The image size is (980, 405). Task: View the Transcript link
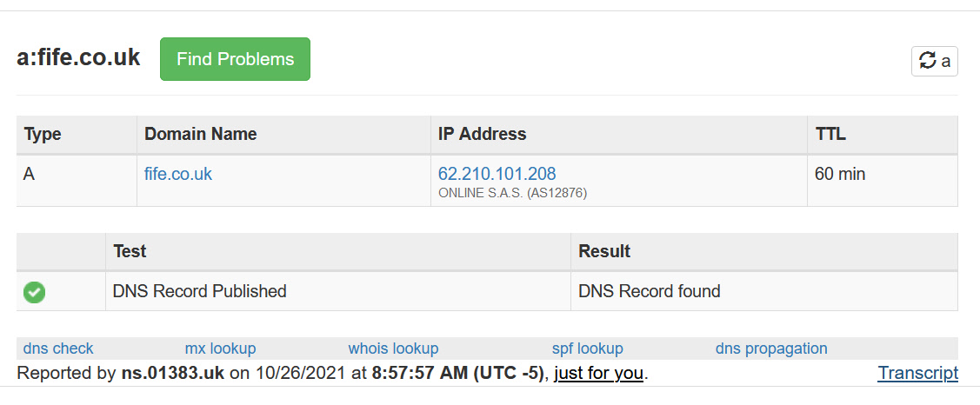917,373
